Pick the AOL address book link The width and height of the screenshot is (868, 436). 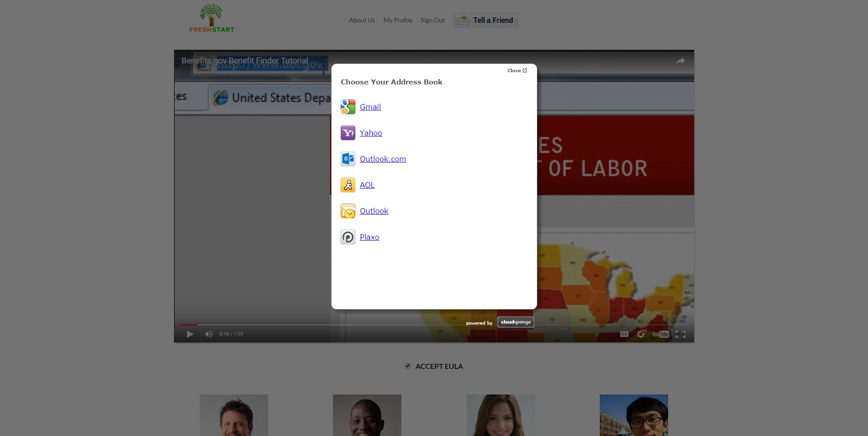click(367, 185)
